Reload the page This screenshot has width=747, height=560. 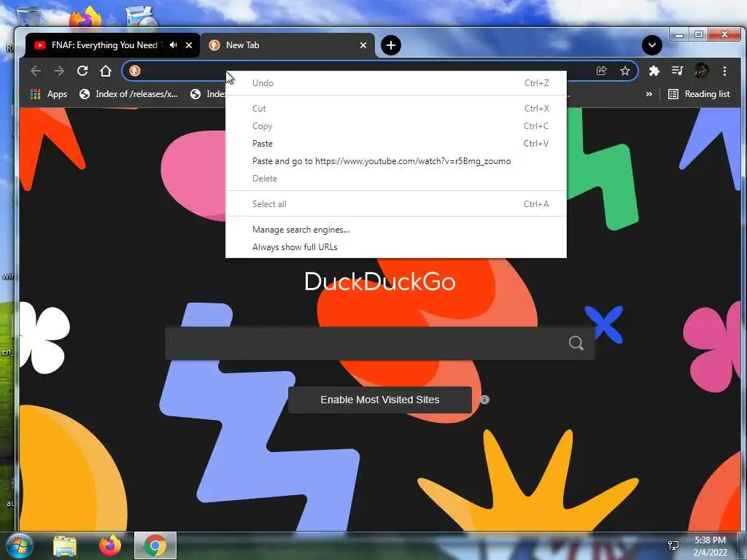(x=82, y=71)
